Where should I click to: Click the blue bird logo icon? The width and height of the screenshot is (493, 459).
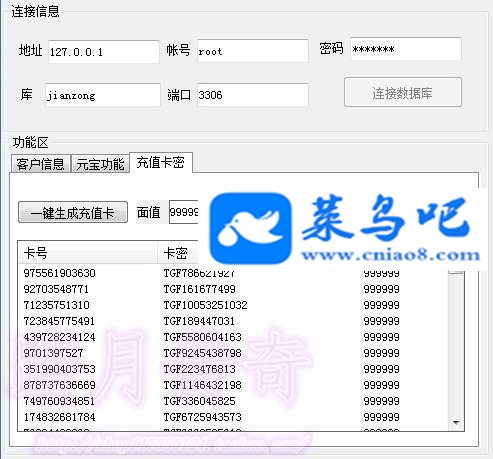coord(250,228)
